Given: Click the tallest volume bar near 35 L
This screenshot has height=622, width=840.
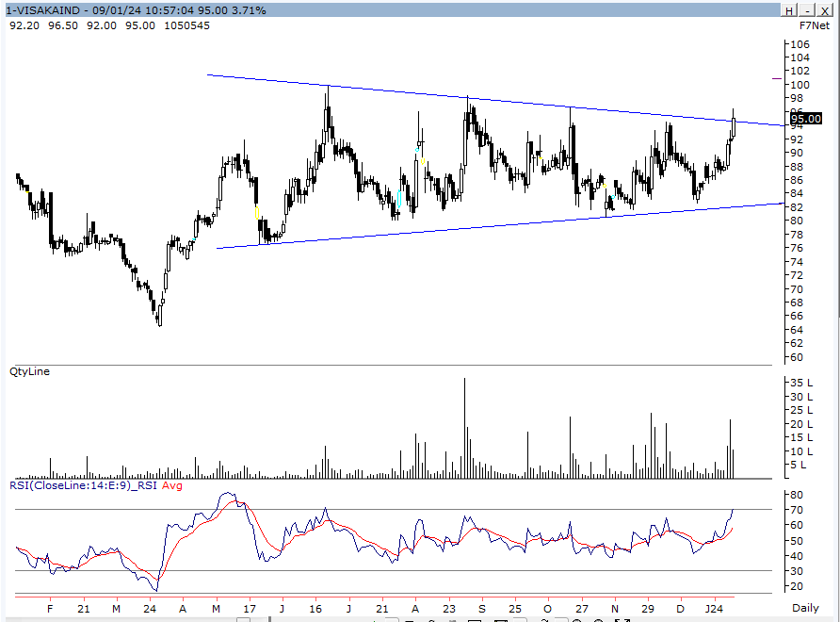Looking at the screenshot, I should click(464, 428).
